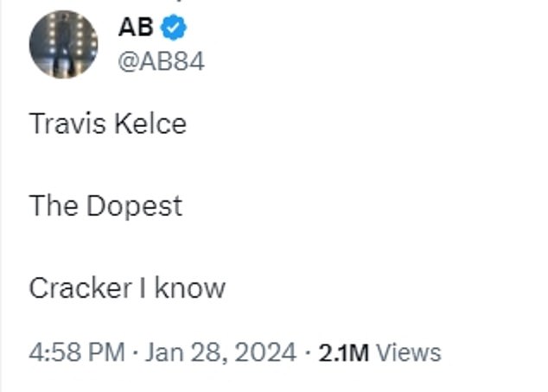Open the @AB84 handle link
The width and height of the screenshot is (548, 392).
point(161,62)
